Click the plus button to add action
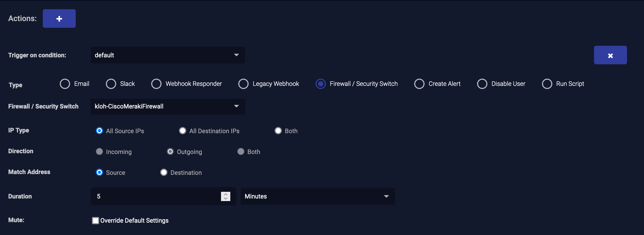 pos(59,19)
